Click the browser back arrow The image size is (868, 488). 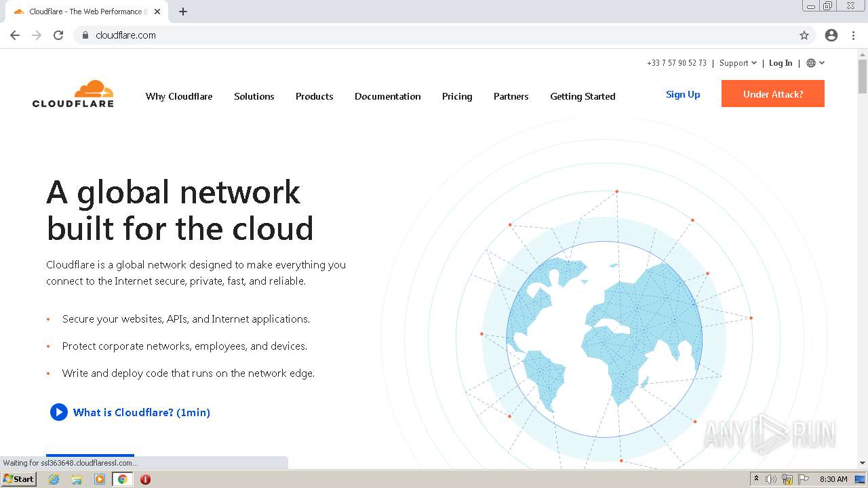click(15, 35)
